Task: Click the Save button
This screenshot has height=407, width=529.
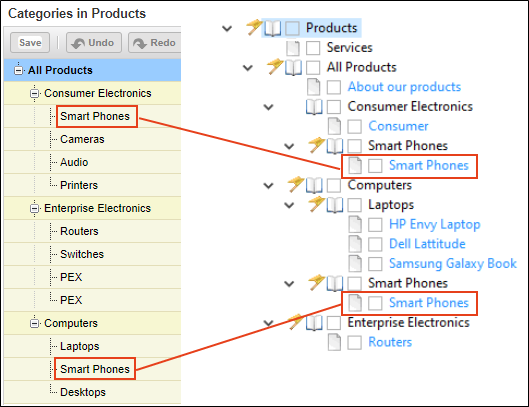Action: tap(30, 43)
